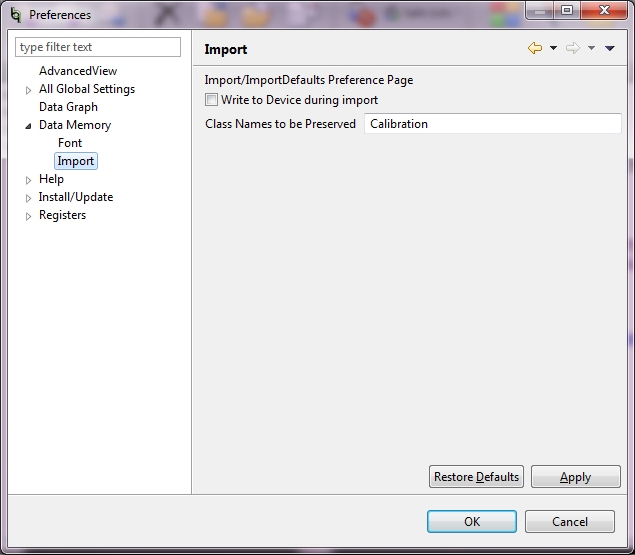This screenshot has height=555, width=635.
Task: Click the Class Names to be Preserved label
Action: pos(280,124)
